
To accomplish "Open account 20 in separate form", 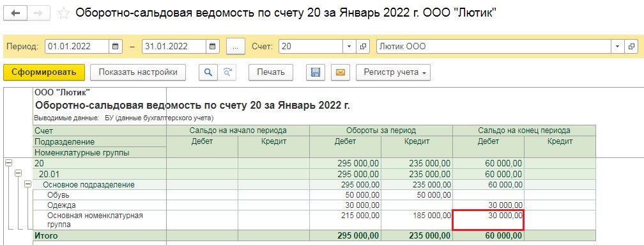I will 363,47.
